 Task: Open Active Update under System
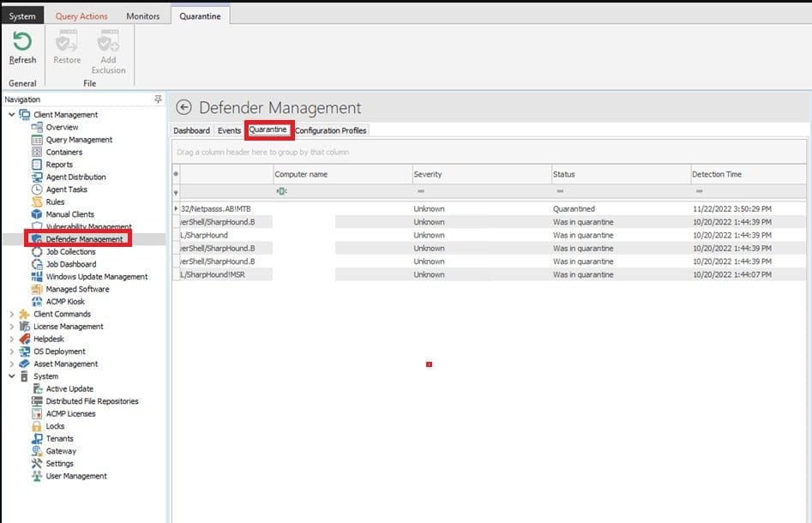69,389
